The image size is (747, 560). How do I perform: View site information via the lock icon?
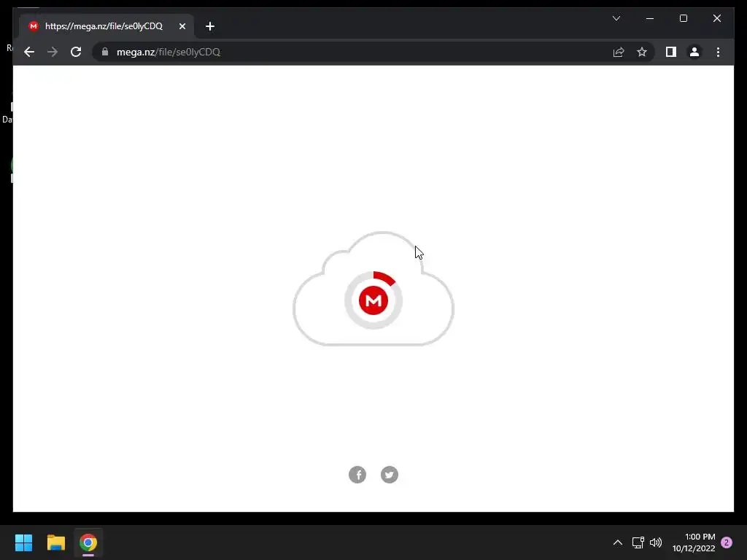pos(105,52)
